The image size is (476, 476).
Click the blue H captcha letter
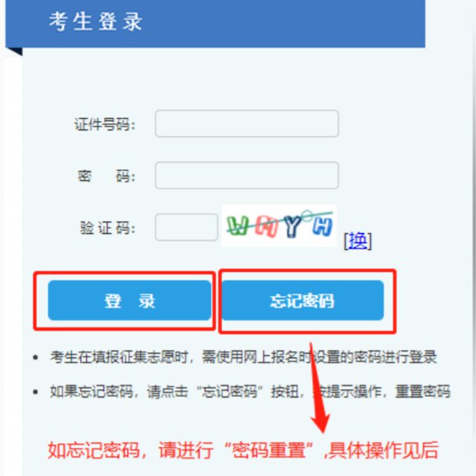click(x=323, y=226)
